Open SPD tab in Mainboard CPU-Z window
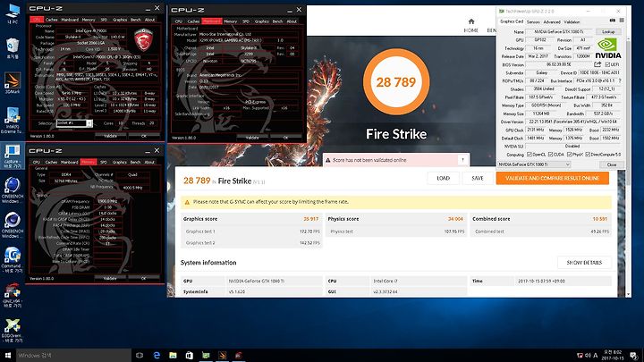Viewport: 644px width, 362px height. coord(246,21)
